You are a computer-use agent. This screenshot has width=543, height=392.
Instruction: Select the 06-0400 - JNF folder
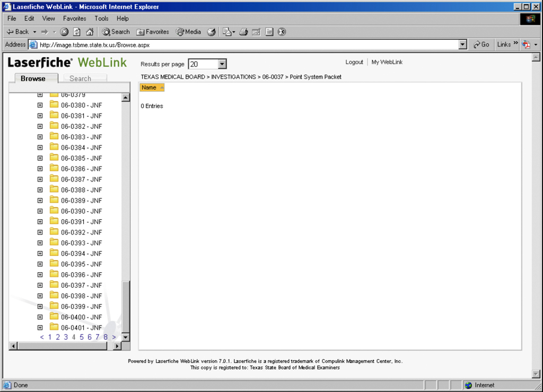pyautogui.click(x=81, y=317)
